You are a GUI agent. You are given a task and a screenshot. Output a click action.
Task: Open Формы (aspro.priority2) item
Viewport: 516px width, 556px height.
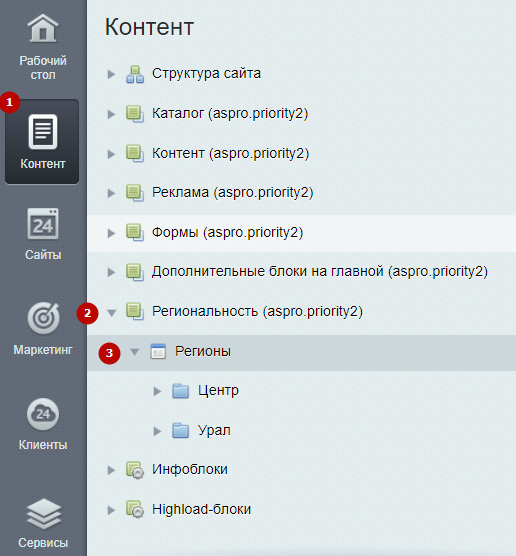[x=227, y=233]
